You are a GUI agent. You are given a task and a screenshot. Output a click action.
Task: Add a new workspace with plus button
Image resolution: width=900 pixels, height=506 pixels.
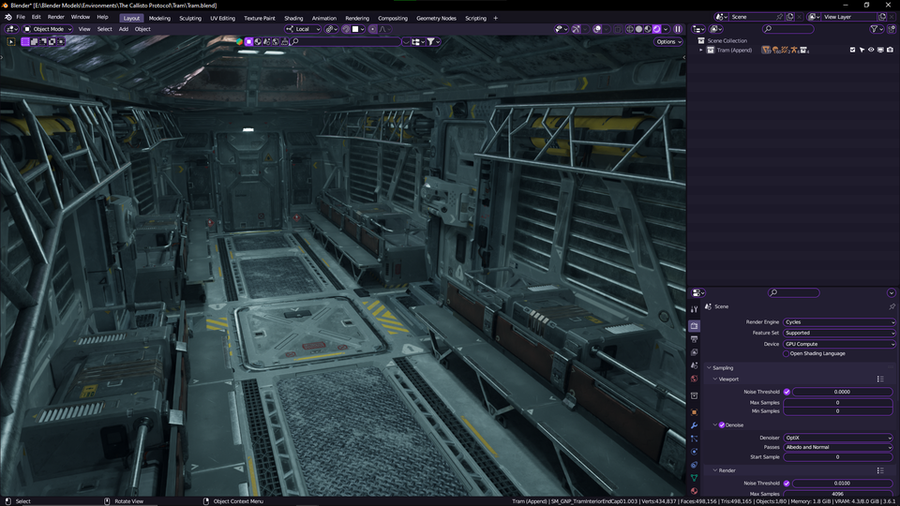pyautogui.click(x=496, y=18)
